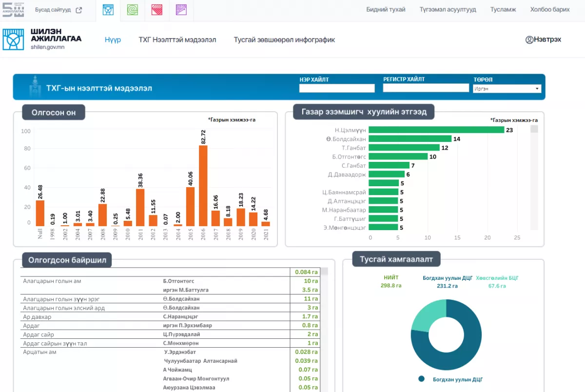The width and height of the screenshot is (585, 392).
Task: Click the 0.084 га table value
Action: [x=307, y=272]
